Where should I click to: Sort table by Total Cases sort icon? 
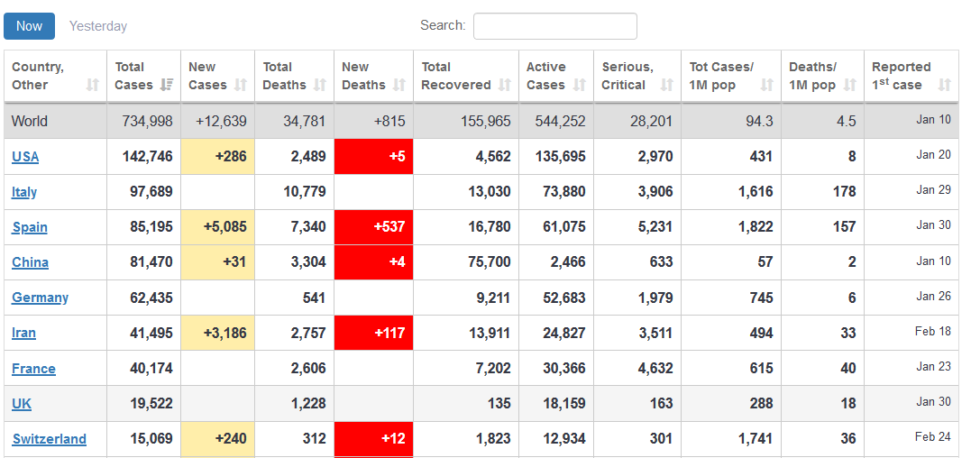166,85
